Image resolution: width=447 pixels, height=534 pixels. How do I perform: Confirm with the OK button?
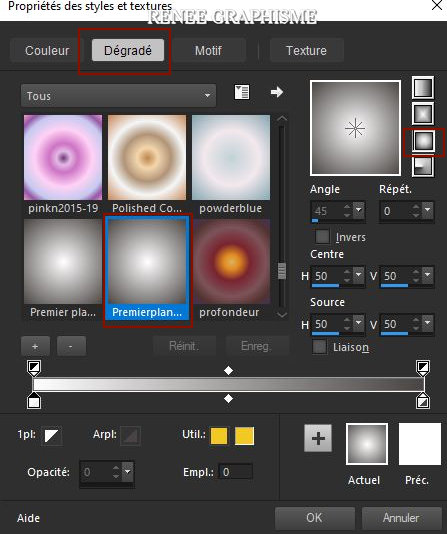(x=314, y=518)
